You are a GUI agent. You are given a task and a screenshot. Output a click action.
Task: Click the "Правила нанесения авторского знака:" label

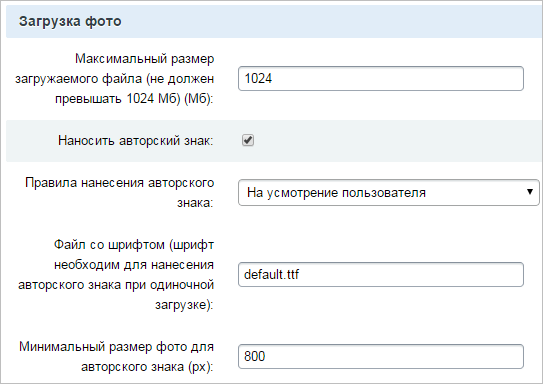click(x=119, y=193)
